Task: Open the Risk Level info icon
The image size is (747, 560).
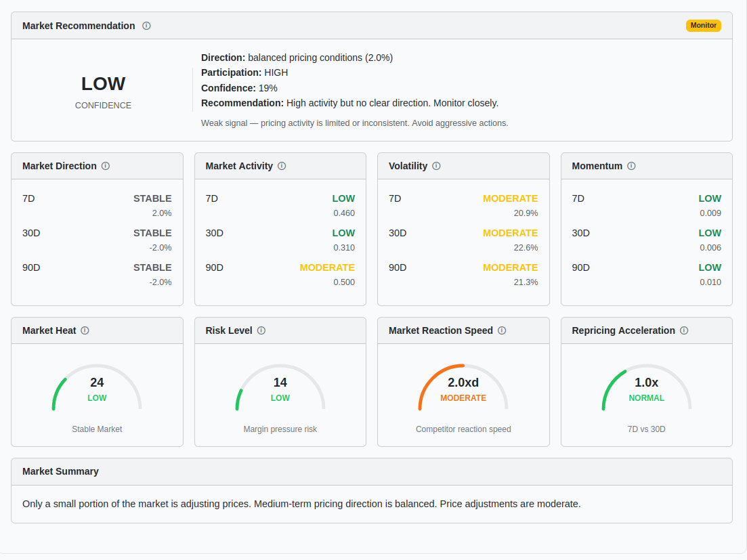Action: [x=261, y=330]
